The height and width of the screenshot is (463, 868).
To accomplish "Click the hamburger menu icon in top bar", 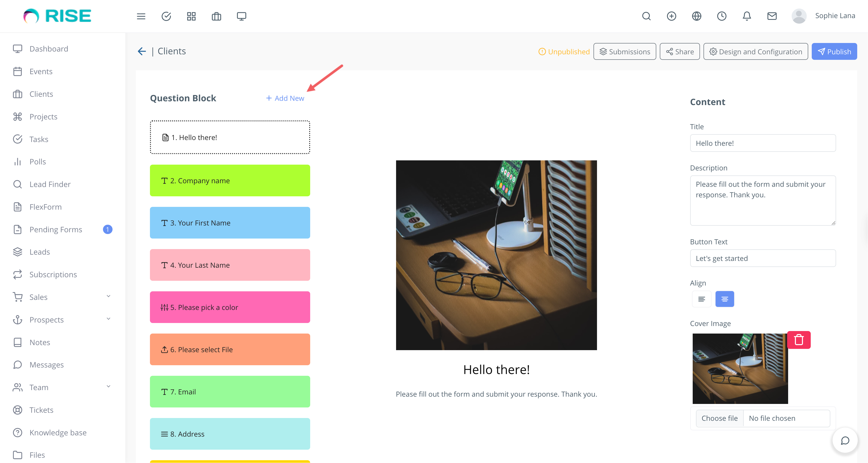I will [141, 16].
